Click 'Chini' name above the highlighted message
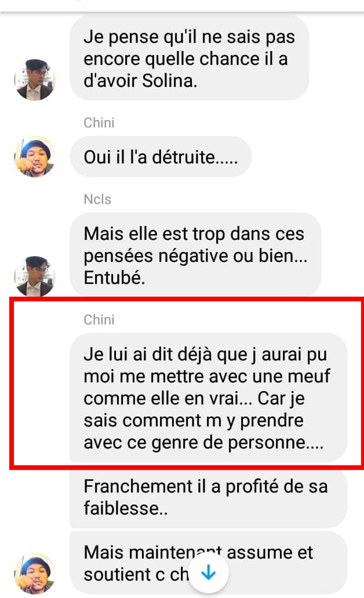The width and height of the screenshot is (364, 598). click(x=99, y=320)
